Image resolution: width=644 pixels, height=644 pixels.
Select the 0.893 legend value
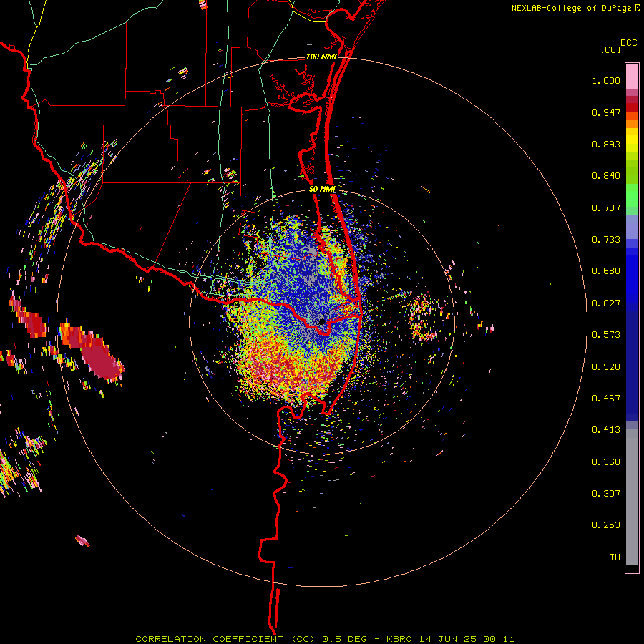[x=606, y=144]
